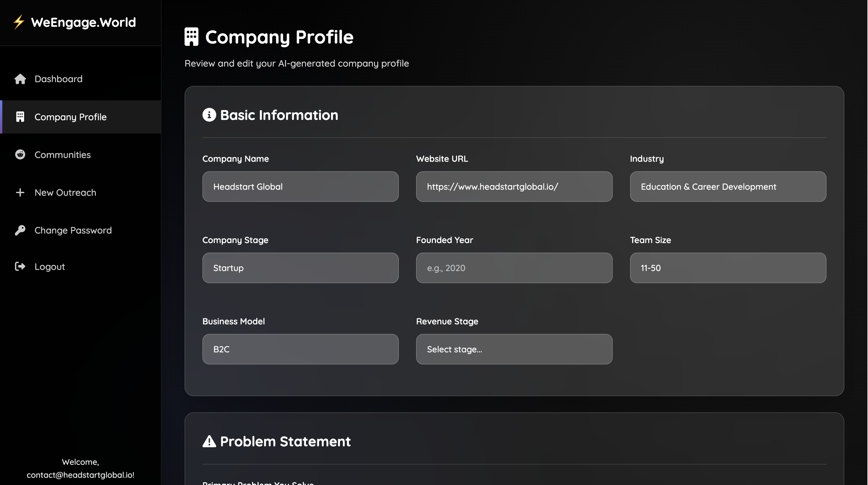Click the Company Profile building icon in sidebar
Screen dimensions: 868x485
(x=20, y=117)
